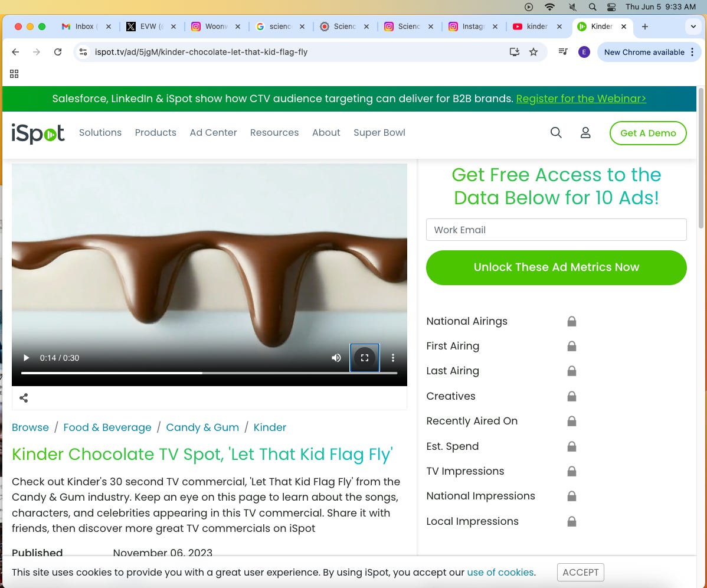707x588 pixels.
Task: Open a new browser tab
Action: [645, 27]
